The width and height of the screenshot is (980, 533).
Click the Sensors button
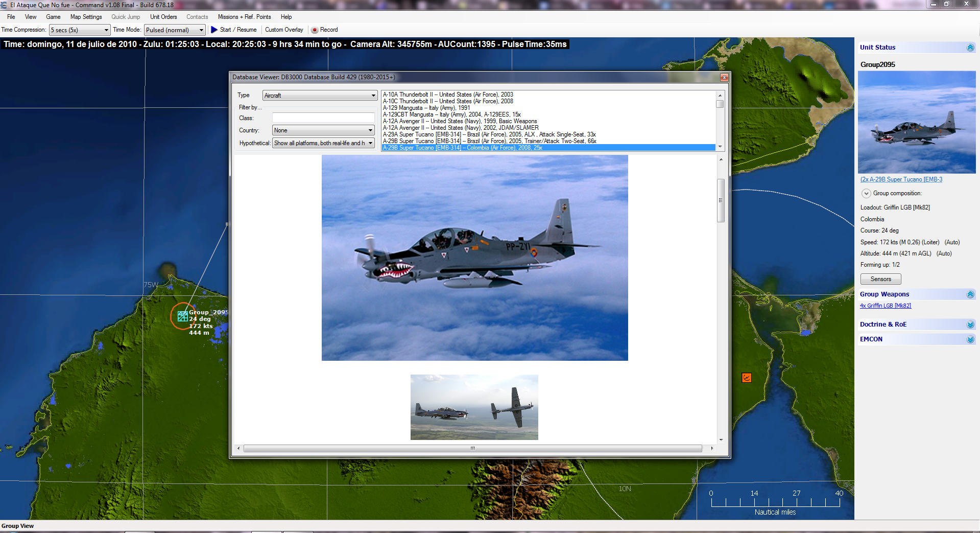click(880, 279)
